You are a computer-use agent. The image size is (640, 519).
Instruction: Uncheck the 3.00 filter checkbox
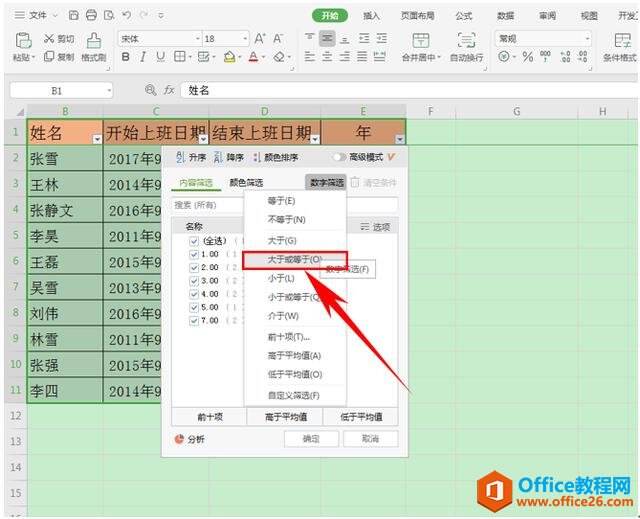click(x=193, y=280)
